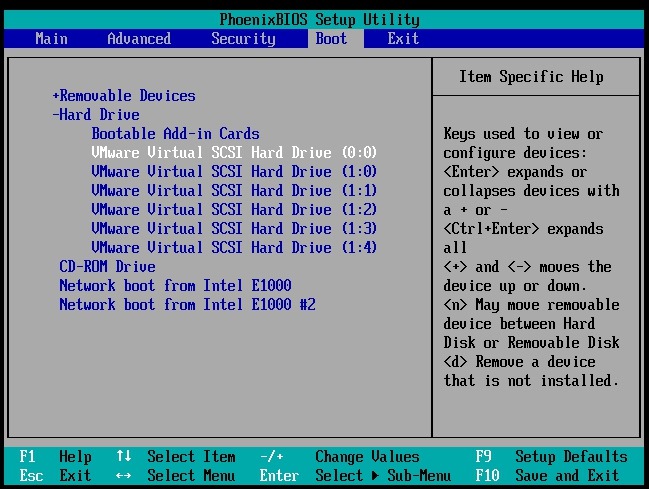
Task: Select VMware Virtual SCSI Hard Drive (1:1)
Action: click(234, 190)
